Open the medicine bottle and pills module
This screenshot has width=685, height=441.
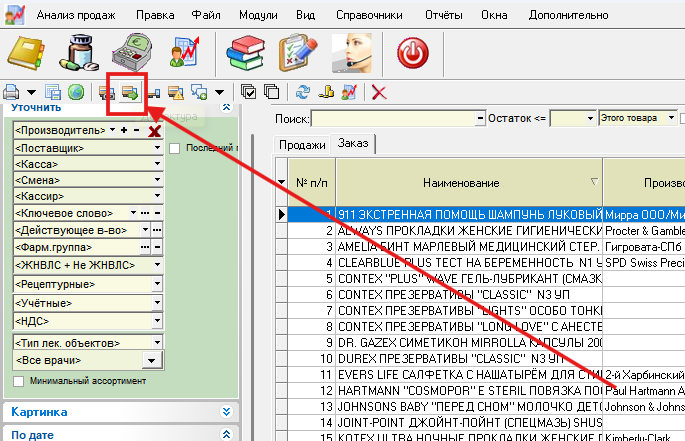[80, 53]
